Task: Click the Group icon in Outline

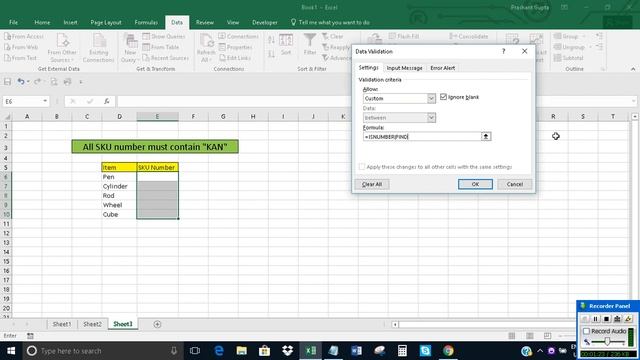Action: [558, 36]
